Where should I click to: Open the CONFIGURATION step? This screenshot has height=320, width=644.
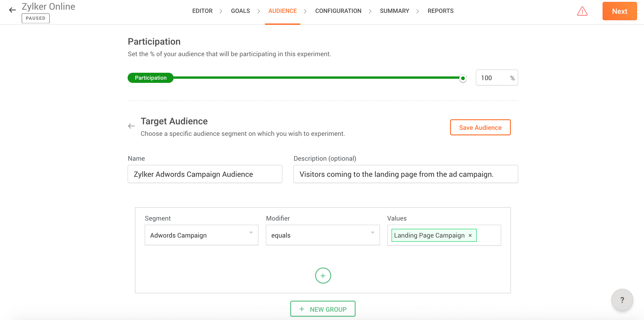338,11
